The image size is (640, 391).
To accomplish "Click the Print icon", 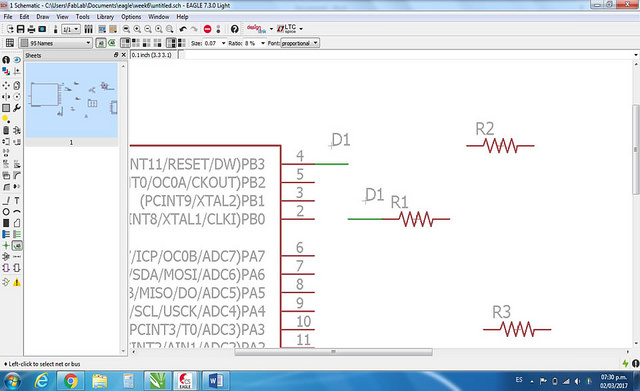I will pos(31,29).
